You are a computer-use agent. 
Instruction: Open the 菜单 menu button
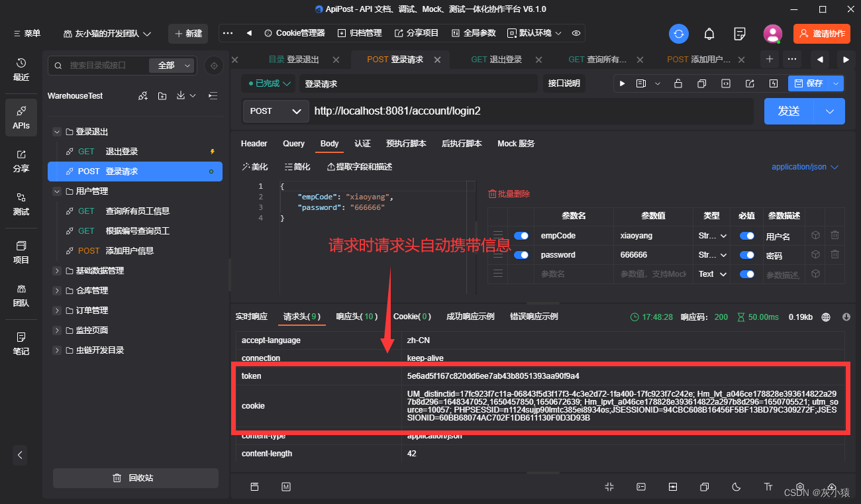26,33
